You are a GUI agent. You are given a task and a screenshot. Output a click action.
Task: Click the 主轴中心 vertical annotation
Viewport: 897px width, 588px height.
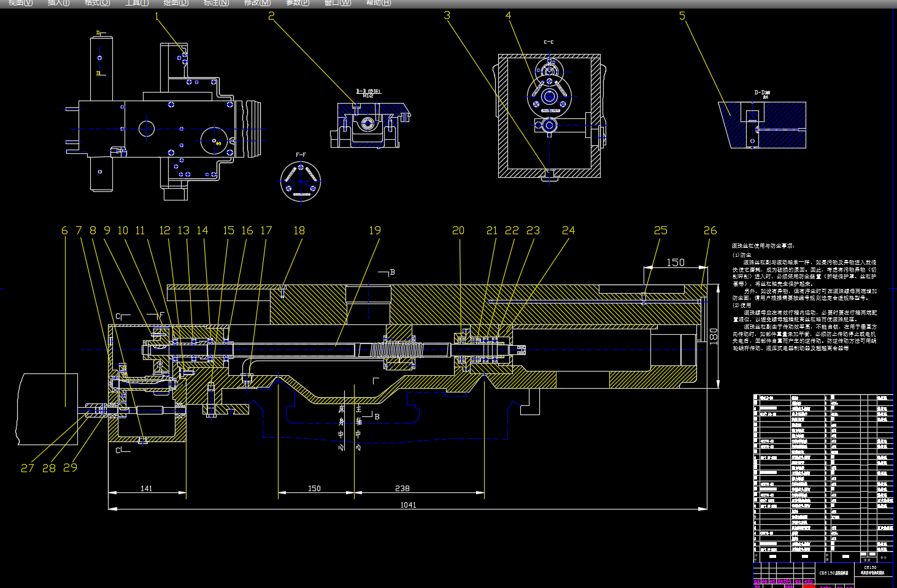pyautogui.click(x=359, y=427)
